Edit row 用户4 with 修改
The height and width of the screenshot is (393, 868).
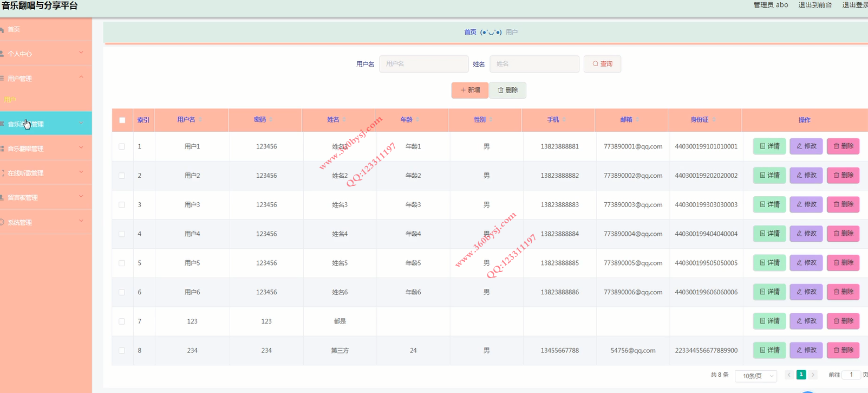(806, 234)
